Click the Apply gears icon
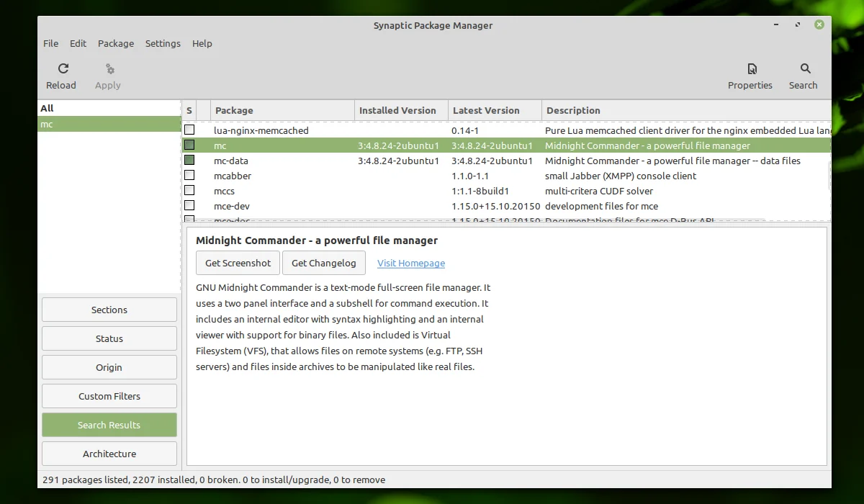 109,68
